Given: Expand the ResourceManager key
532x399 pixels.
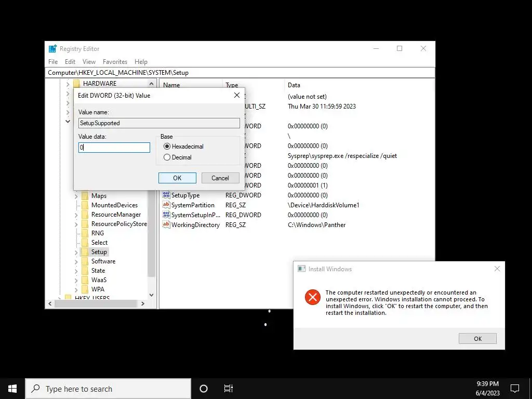Looking at the screenshot, I should 76,215.
